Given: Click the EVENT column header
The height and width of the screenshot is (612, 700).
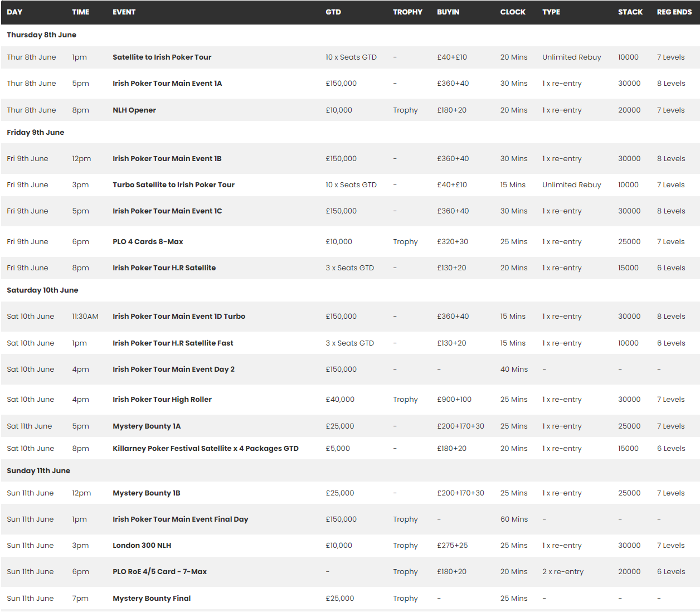Looking at the screenshot, I should pos(124,12).
